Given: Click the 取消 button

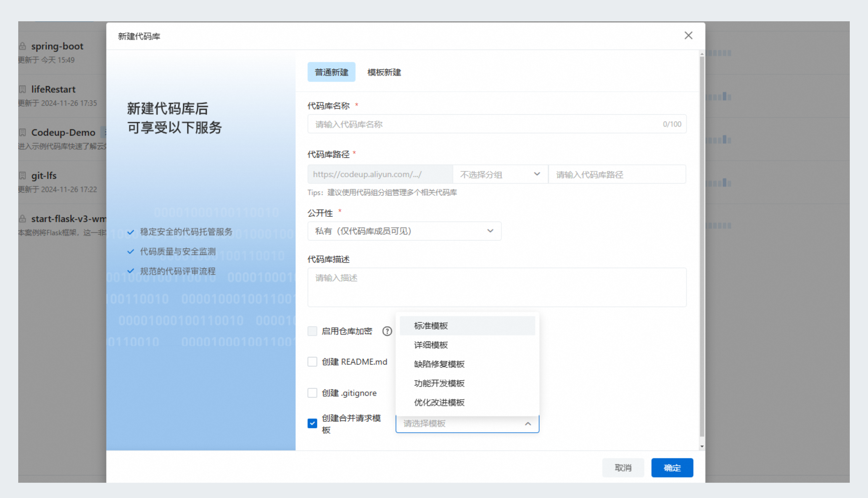Looking at the screenshot, I should 623,468.
